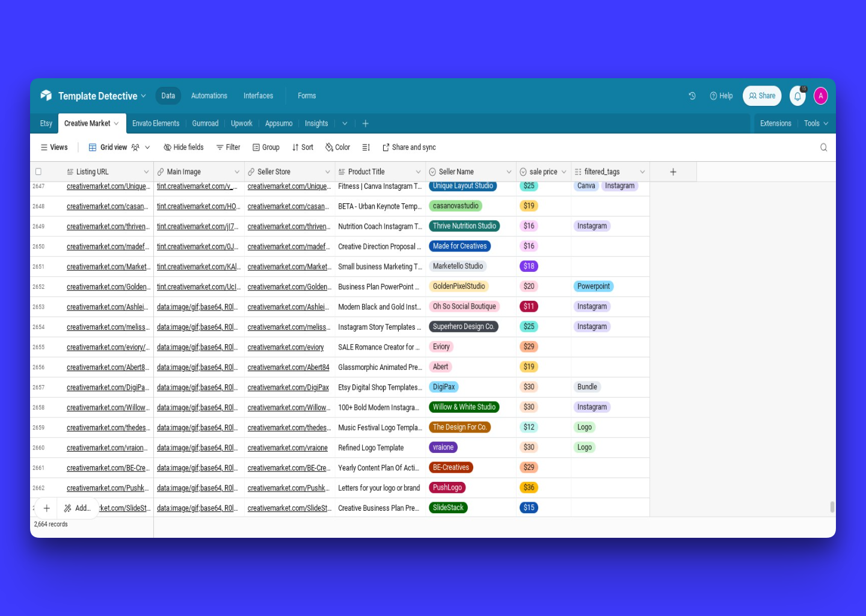Switch to Automations tab
The image size is (866, 616).
click(209, 96)
